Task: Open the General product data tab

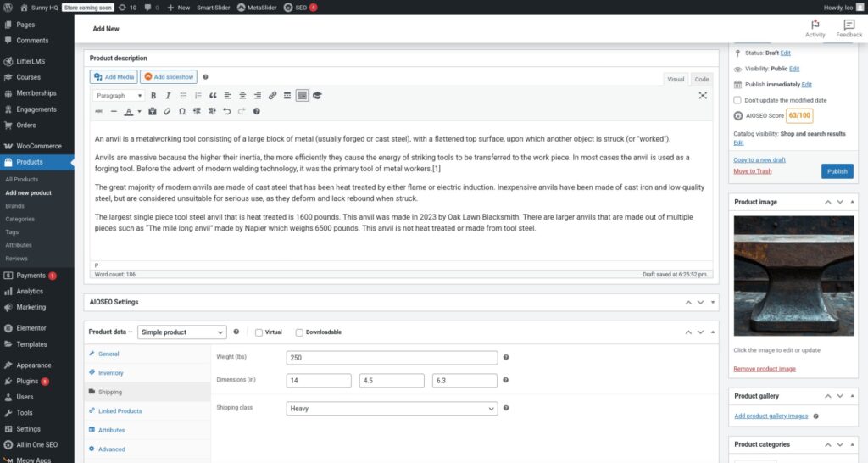Action: tap(108, 354)
